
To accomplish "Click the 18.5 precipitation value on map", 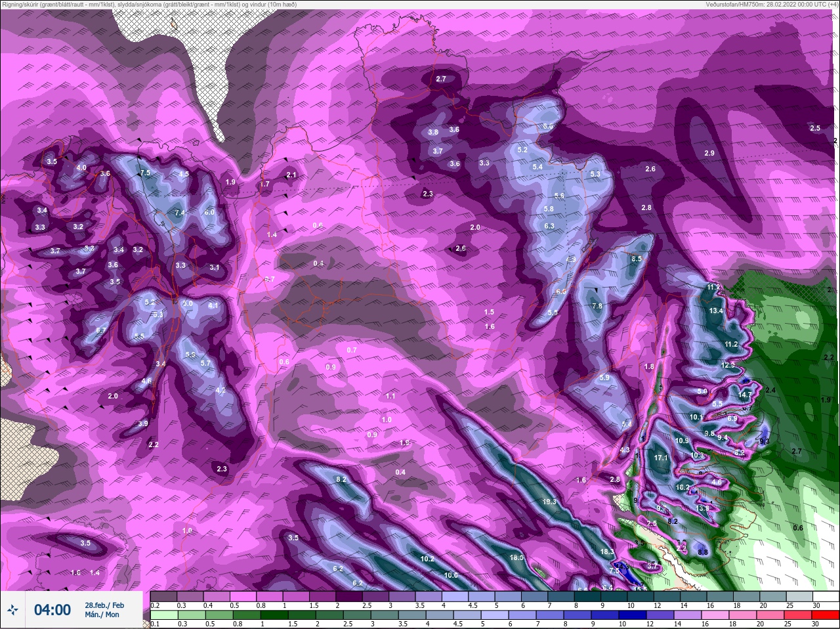I will coord(516,557).
